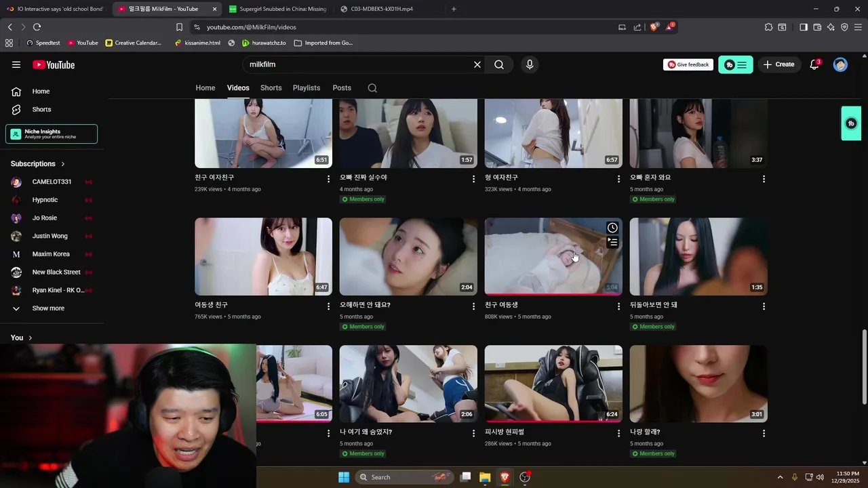Start voice search with microphone icon
The image size is (868, 488).
coord(530,64)
